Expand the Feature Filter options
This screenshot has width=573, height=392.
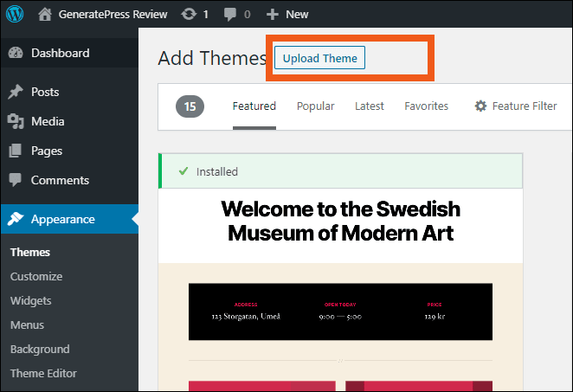(x=516, y=106)
